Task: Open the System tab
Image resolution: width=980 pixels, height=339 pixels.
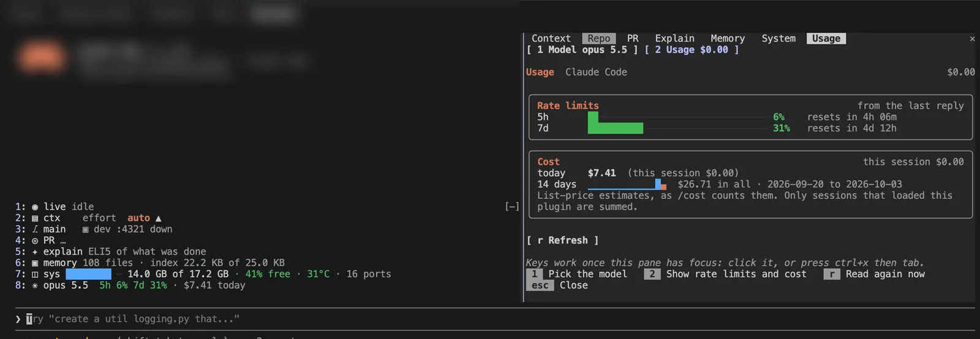Action: click(778, 39)
